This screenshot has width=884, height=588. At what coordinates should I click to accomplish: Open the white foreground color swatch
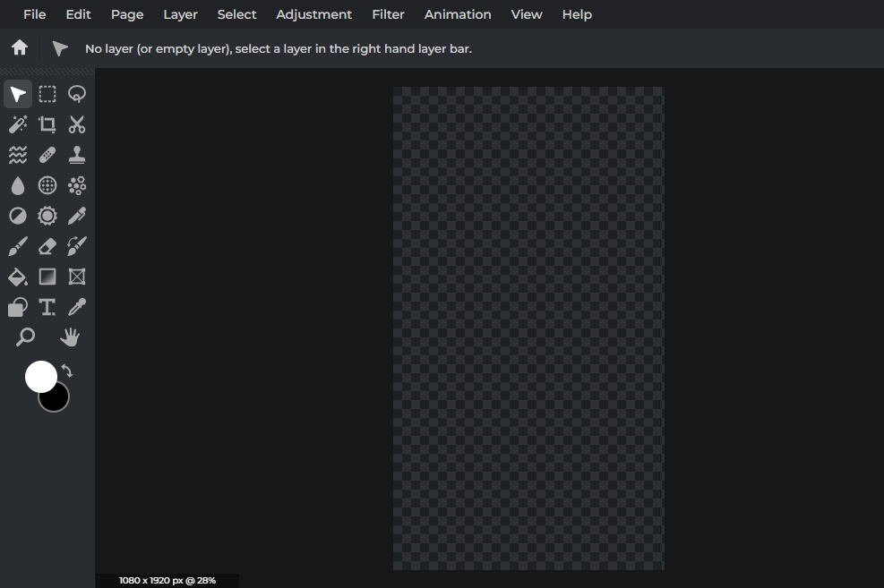(39, 376)
